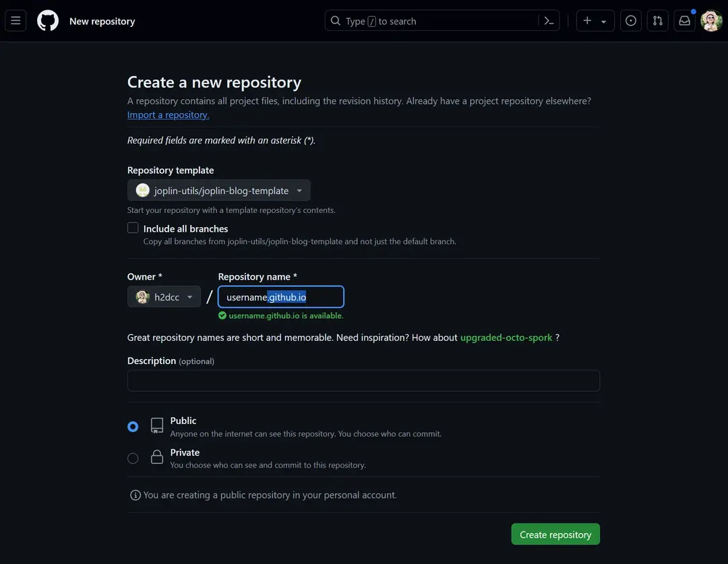Open the command palette icon beside search

tap(549, 20)
